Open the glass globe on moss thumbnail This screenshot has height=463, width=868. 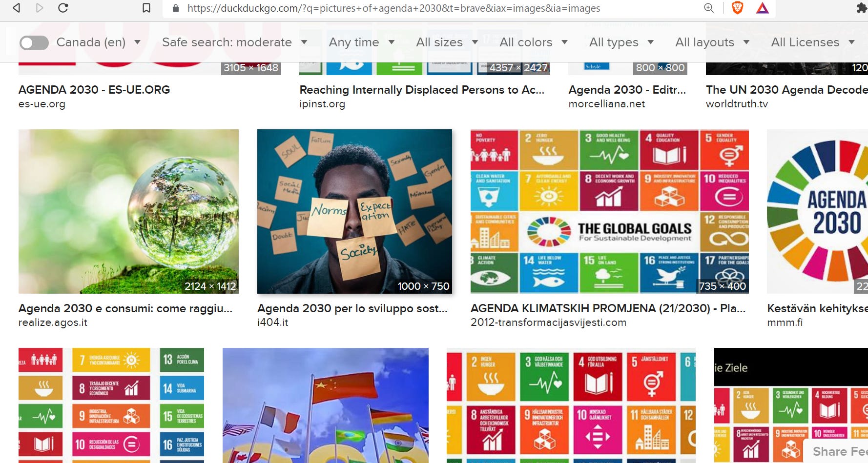click(x=128, y=211)
